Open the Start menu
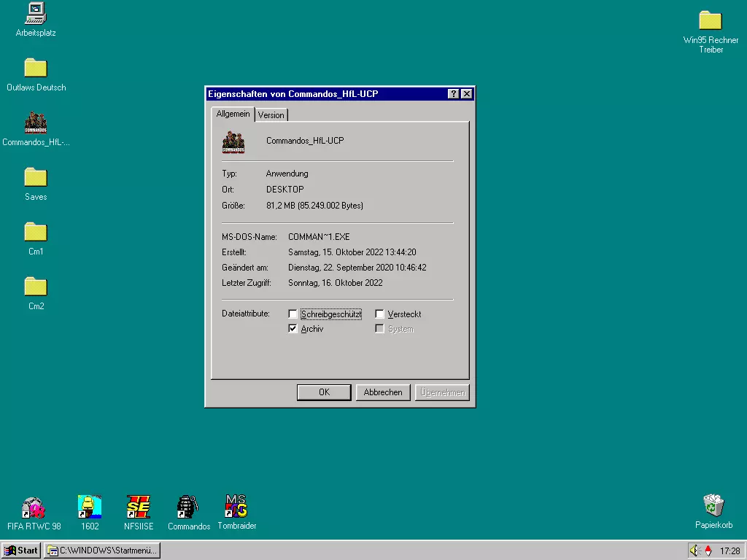 [21, 551]
